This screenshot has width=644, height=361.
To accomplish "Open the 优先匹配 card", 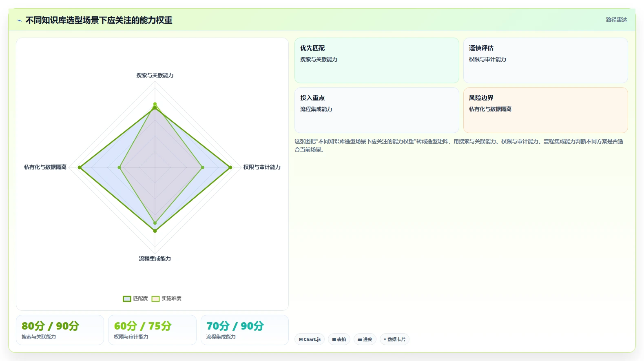I will pos(377,60).
